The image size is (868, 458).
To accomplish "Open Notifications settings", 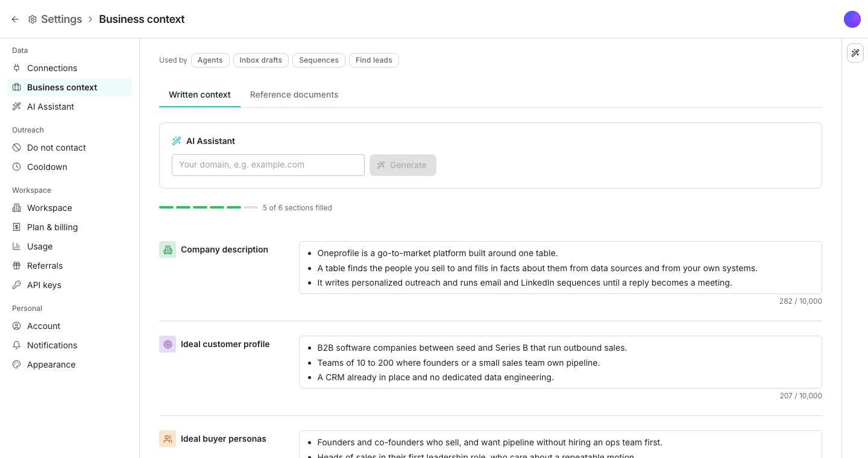I will pyautogui.click(x=69, y=345).
